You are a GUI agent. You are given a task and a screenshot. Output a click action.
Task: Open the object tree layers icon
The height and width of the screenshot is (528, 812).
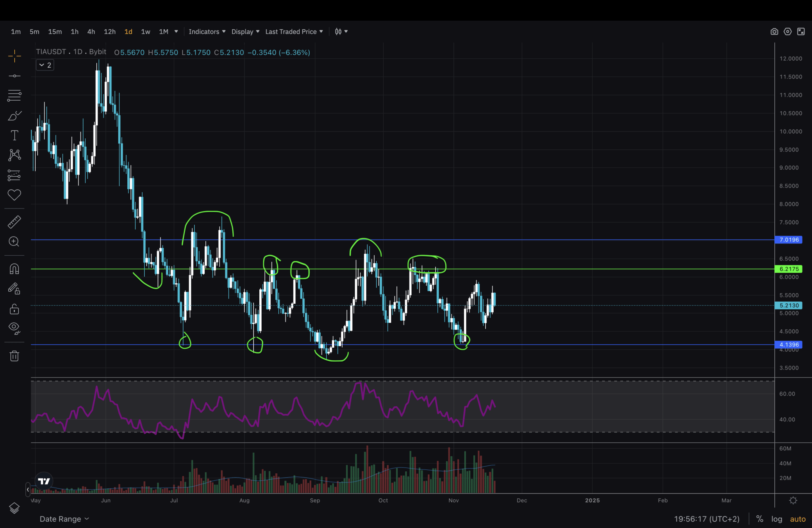coord(14,508)
